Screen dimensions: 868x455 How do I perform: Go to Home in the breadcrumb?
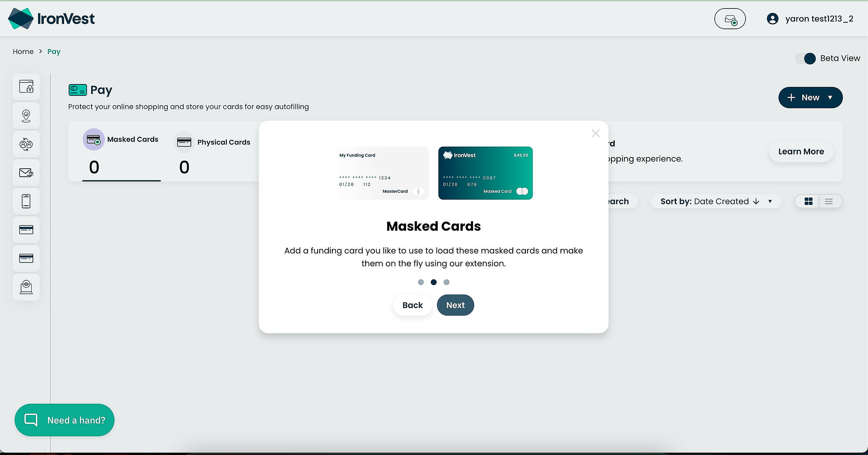click(x=23, y=52)
